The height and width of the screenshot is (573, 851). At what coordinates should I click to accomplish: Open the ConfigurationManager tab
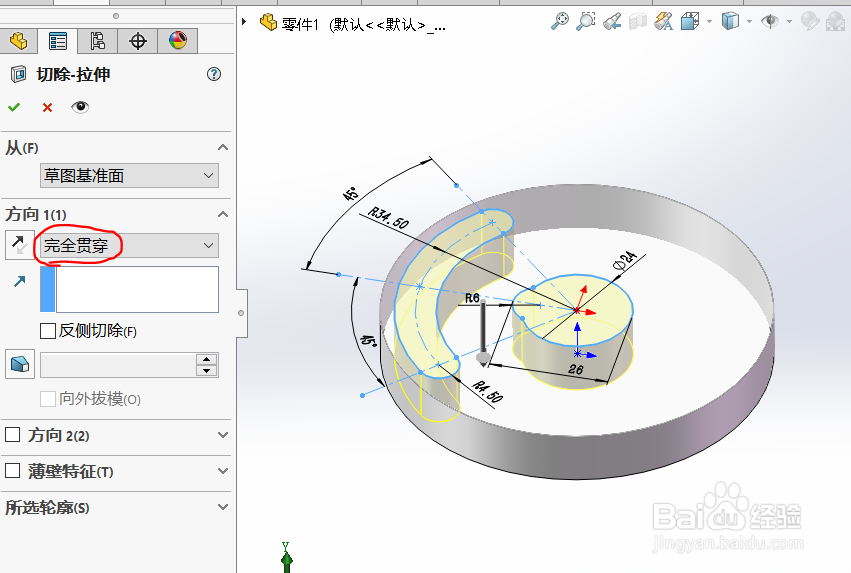point(98,41)
